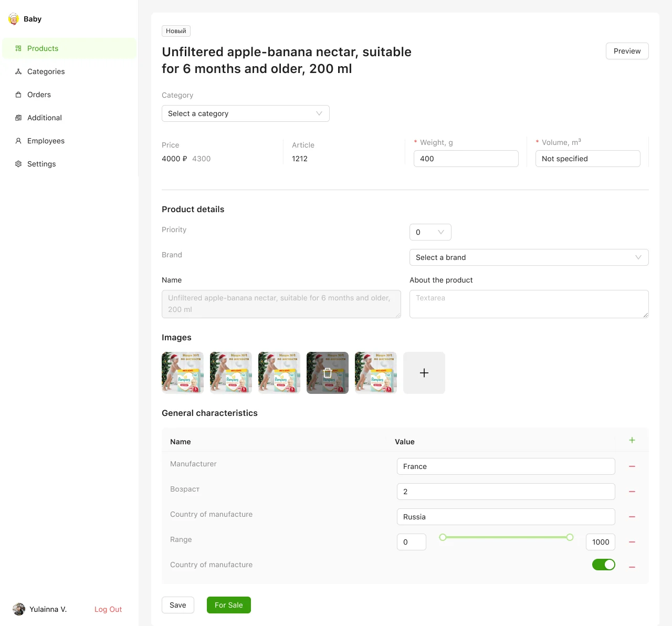This screenshot has height=626, width=672.
Task: Click the right handle of Range slider
Action: pos(570,537)
